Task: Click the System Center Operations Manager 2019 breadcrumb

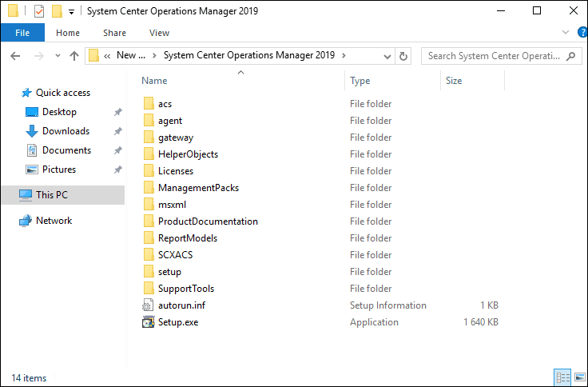Action: coord(249,55)
